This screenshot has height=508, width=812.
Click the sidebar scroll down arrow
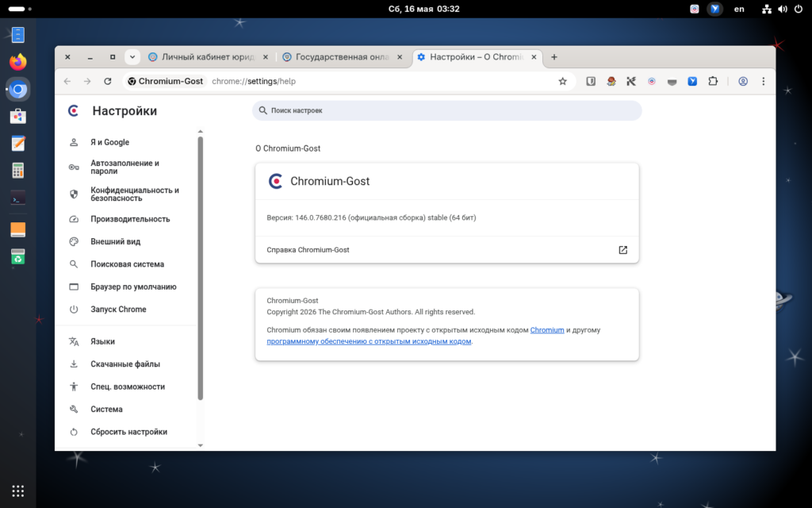tap(201, 445)
